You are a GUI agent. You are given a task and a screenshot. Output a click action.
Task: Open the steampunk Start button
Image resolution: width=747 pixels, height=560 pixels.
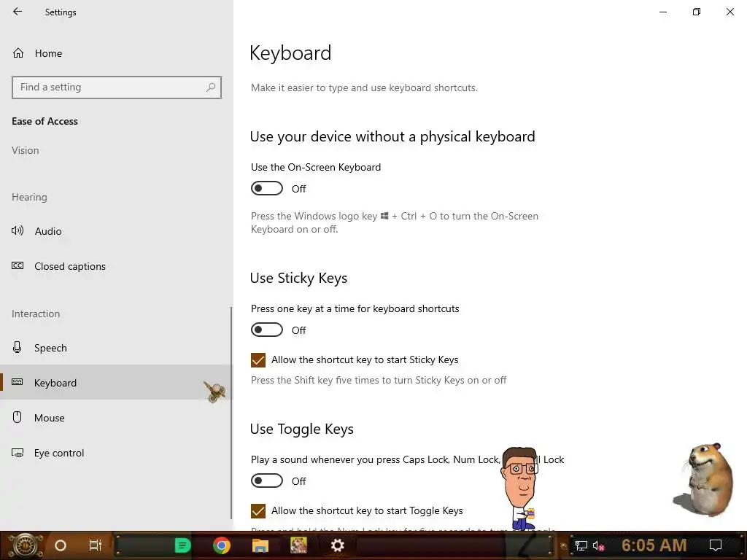coord(25,545)
